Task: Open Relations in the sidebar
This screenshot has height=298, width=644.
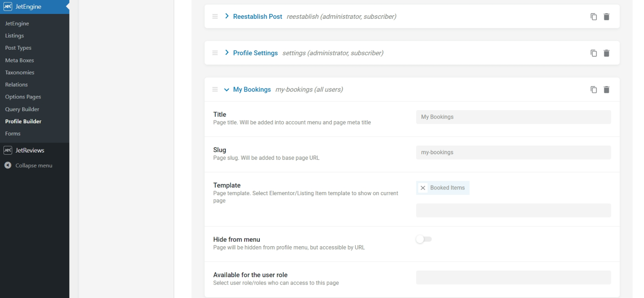Action: click(x=17, y=85)
